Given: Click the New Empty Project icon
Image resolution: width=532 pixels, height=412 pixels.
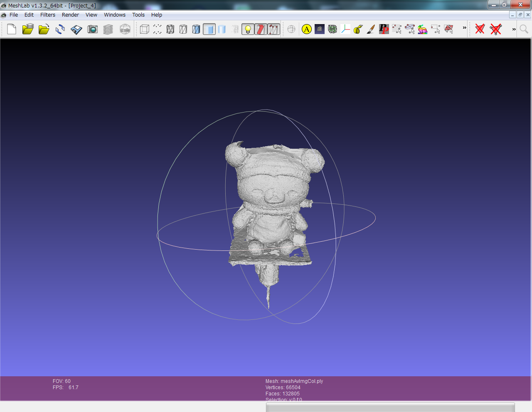Looking at the screenshot, I should click(x=12, y=29).
